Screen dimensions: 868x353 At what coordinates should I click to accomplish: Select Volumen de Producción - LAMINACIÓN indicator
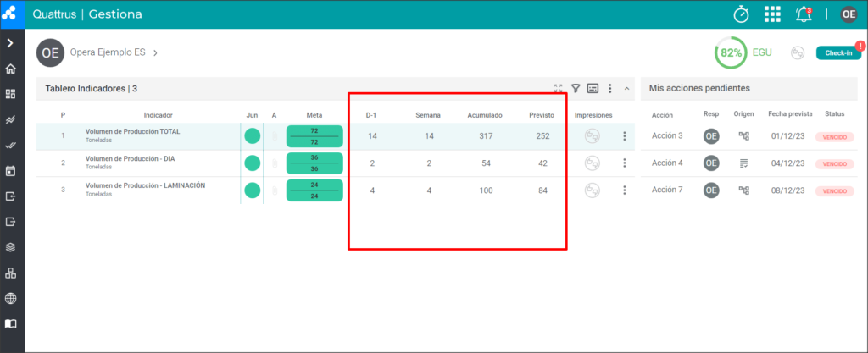[x=145, y=185]
